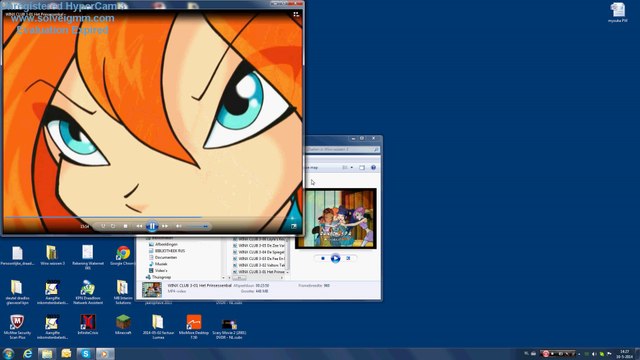The height and width of the screenshot is (360, 640).
Task: Open the McAfee Security Scan Plus shortcut
Action: tap(17, 327)
